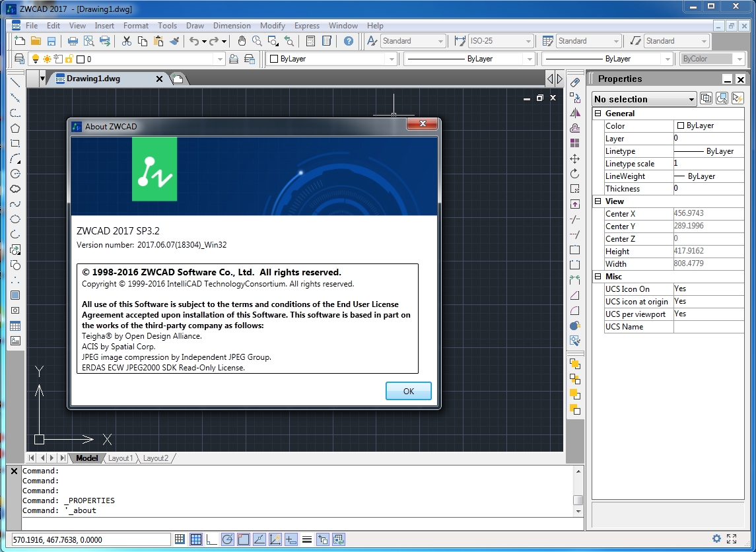Open a drawing via the folder icon
The height and width of the screenshot is (552, 756).
tap(36, 42)
